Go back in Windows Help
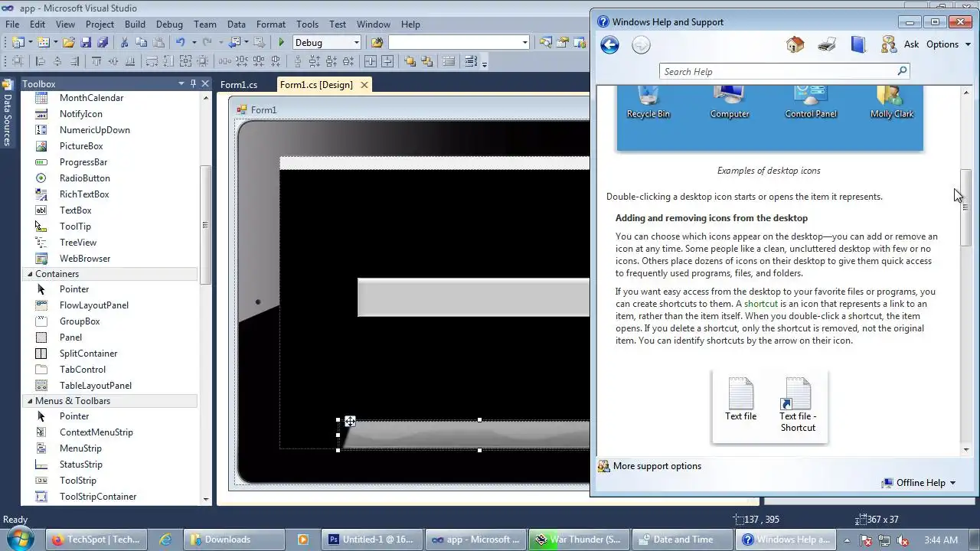 pos(609,45)
